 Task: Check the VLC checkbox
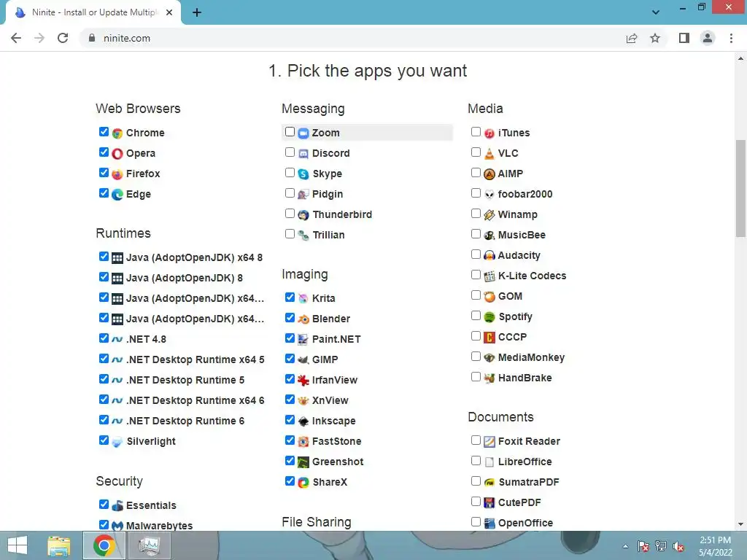pyautogui.click(x=476, y=152)
